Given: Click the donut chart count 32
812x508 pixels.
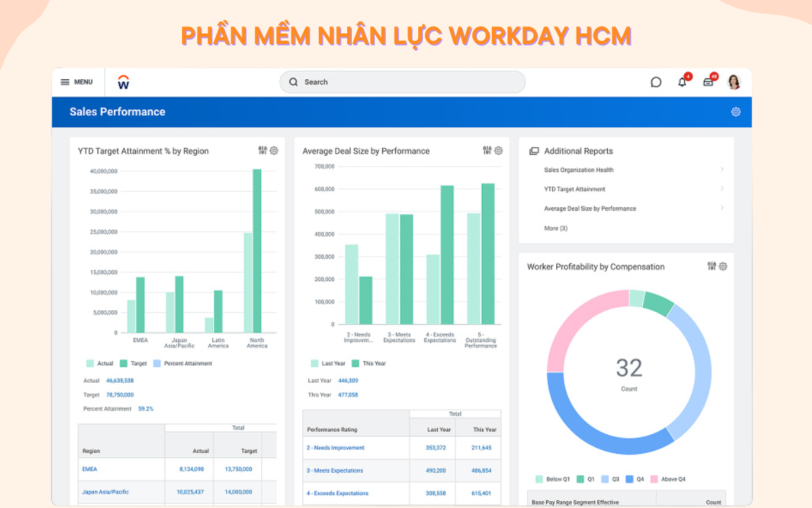Looking at the screenshot, I should click(x=629, y=368).
